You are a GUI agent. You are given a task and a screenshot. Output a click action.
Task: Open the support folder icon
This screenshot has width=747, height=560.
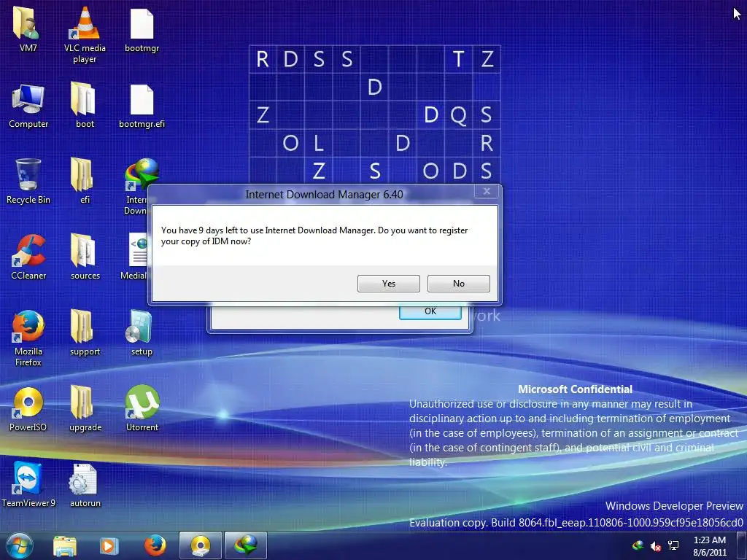[85, 332]
